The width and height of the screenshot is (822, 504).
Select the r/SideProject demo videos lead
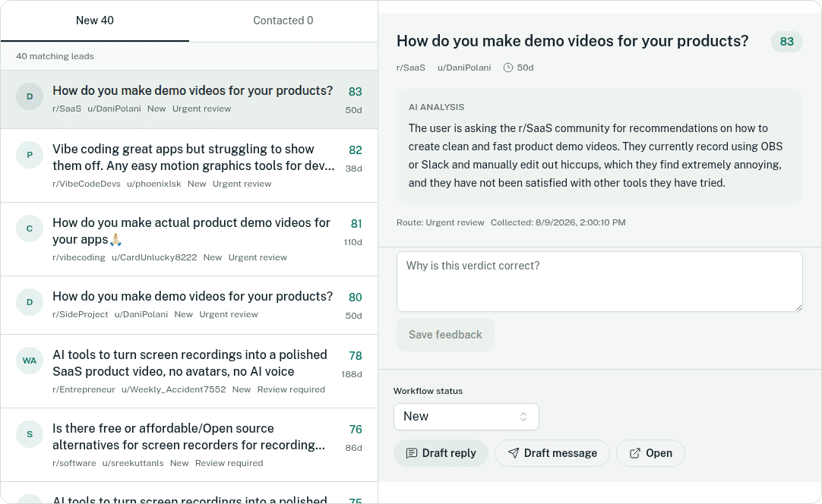point(188,305)
